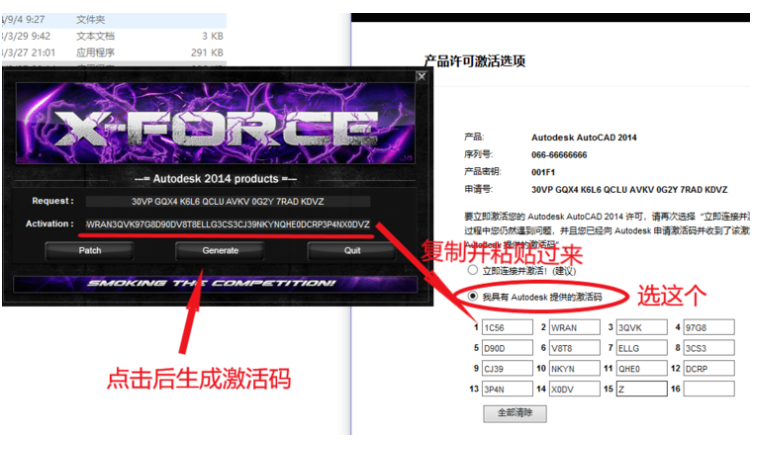766x465 pixels.
Task: Close the X-Force window
Action: 421,76
